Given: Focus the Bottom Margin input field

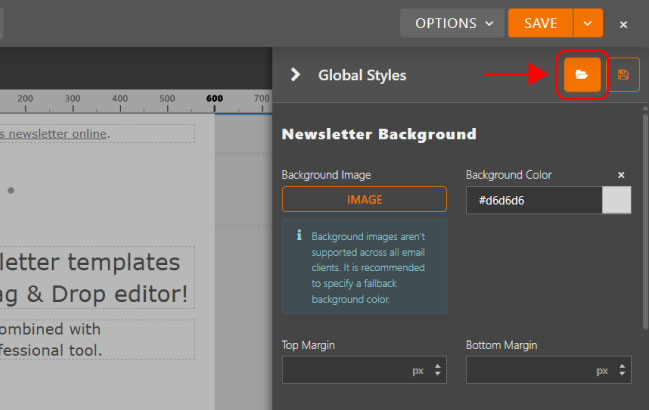Looking at the screenshot, I should pyautogui.click(x=529, y=370).
